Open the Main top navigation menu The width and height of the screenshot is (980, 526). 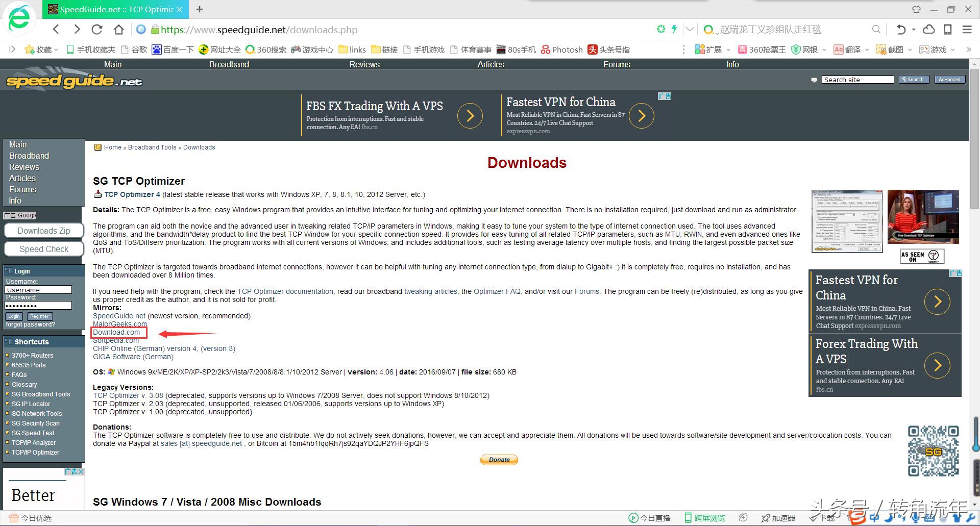[x=113, y=64]
